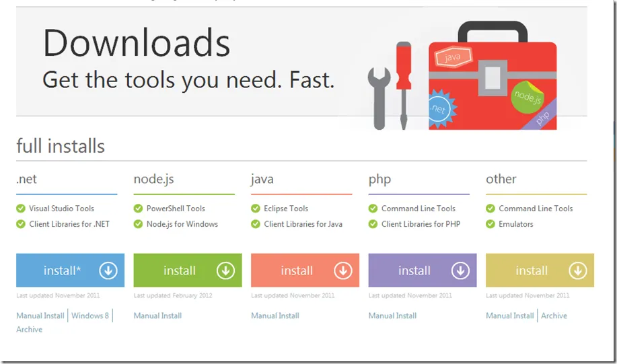The height and width of the screenshot is (364, 617).
Task: Click the green check beside Visual Studio Tools
Action: click(21, 209)
